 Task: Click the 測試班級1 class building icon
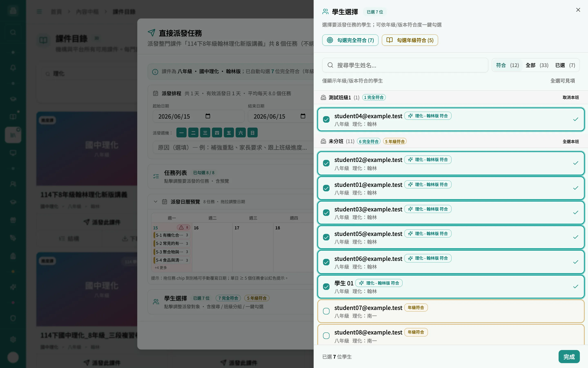(x=323, y=97)
